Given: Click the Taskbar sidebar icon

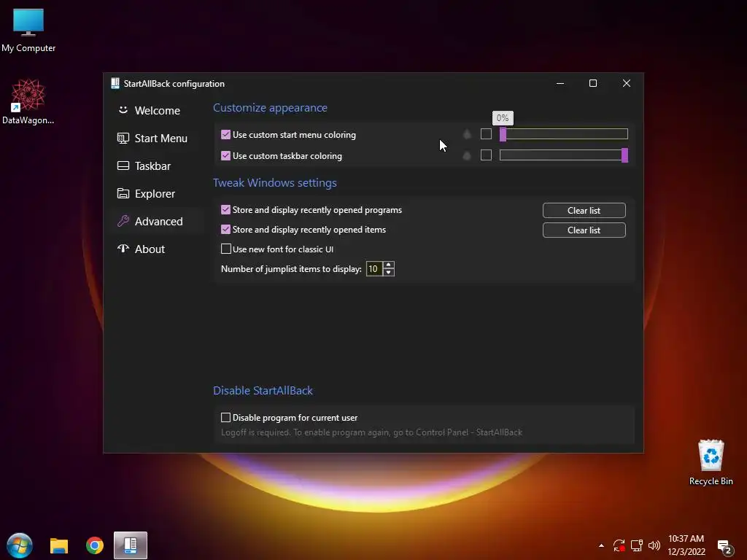Looking at the screenshot, I should point(123,166).
